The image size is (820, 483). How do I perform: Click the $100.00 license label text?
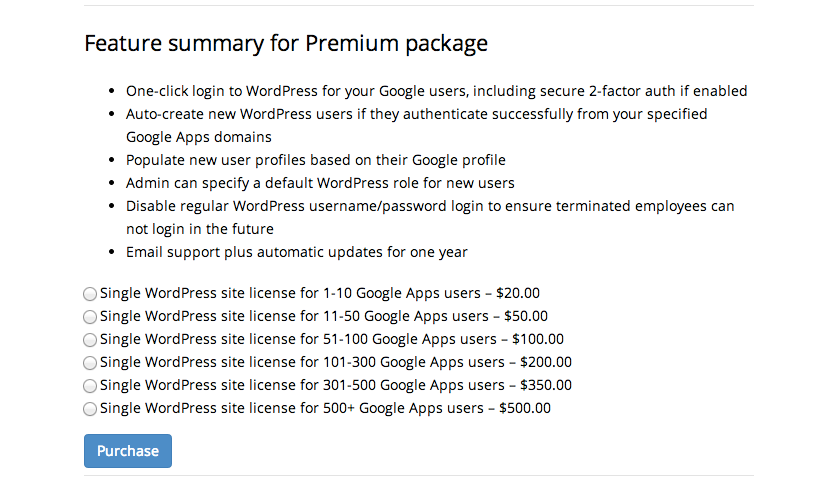[332, 339]
